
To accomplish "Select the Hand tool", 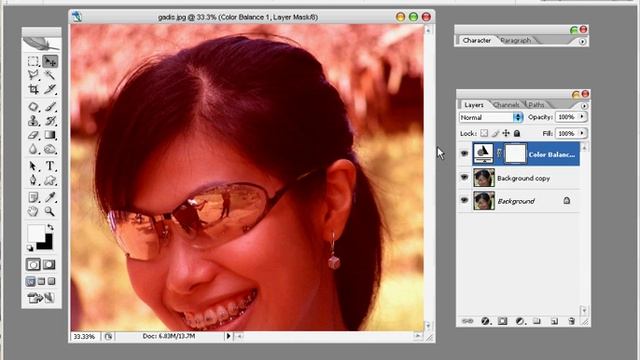I will [x=33, y=211].
